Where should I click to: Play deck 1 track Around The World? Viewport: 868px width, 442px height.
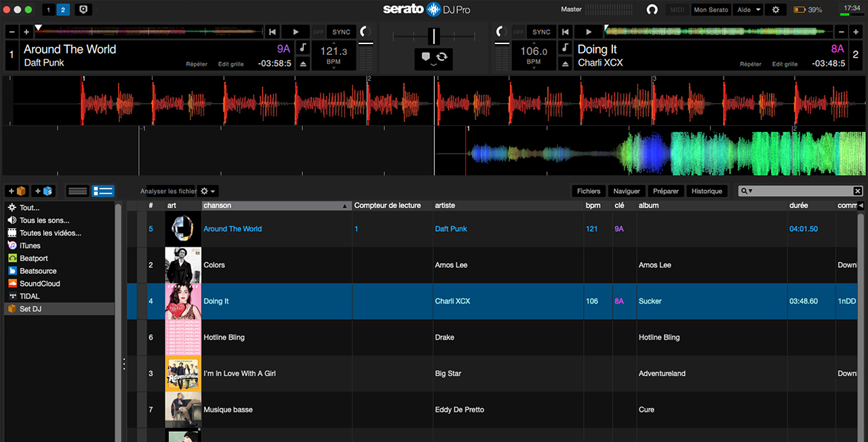coord(296,32)
